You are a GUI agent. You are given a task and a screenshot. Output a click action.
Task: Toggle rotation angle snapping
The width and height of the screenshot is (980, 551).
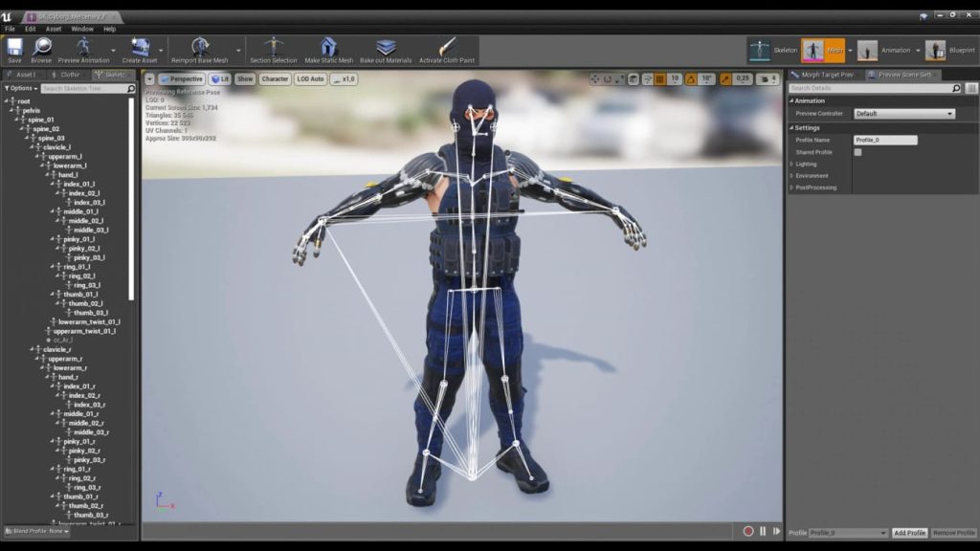[690, 79]
